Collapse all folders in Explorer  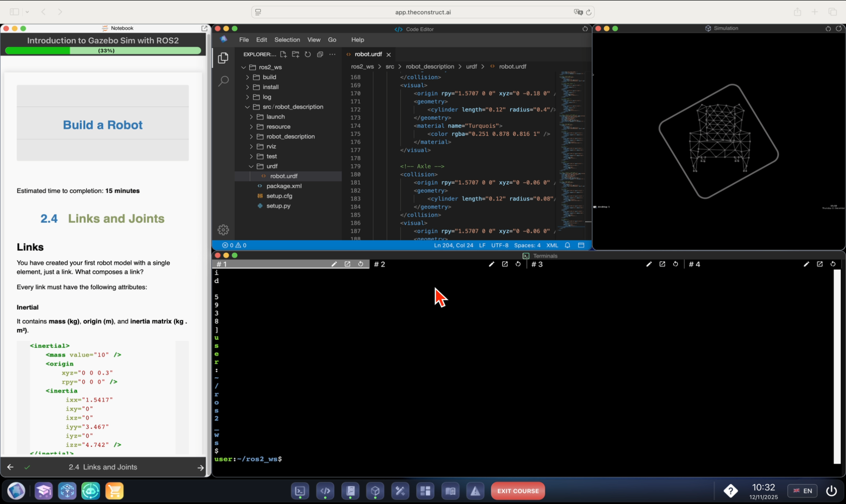pos(320,54)
